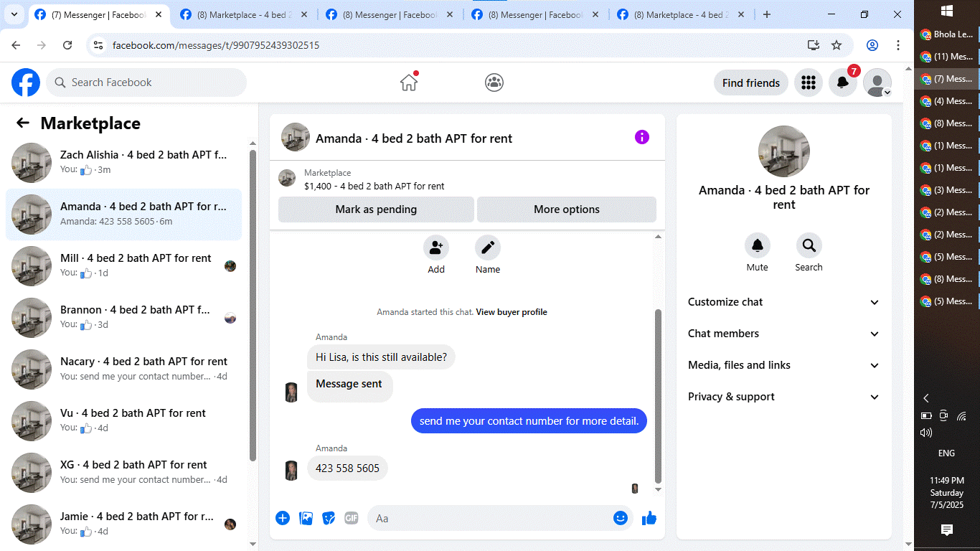The width and height of the screenshot is (980, 551).
Task: Open Chrome profile icon
Action: tap(872, 45)
